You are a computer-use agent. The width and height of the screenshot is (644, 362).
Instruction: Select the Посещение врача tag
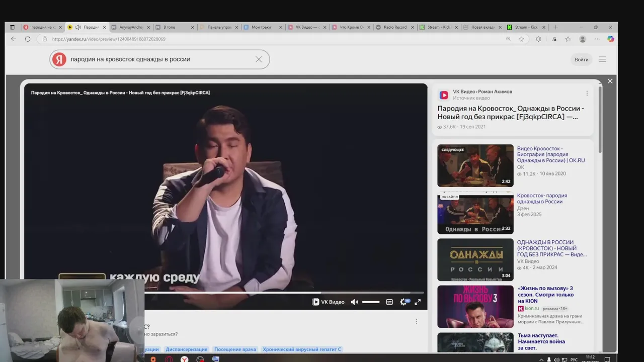(x=235, y=349)
